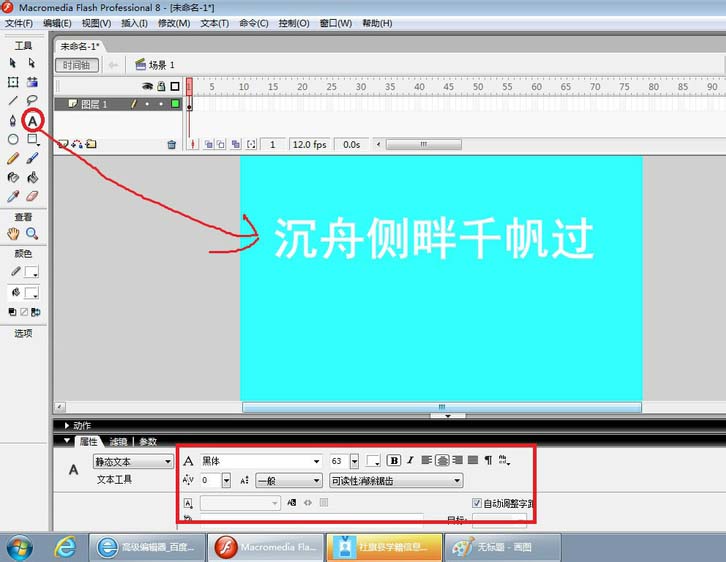The image size is (726, 562).
Task: Toggle italic text formatting
Action: point(410,461)
